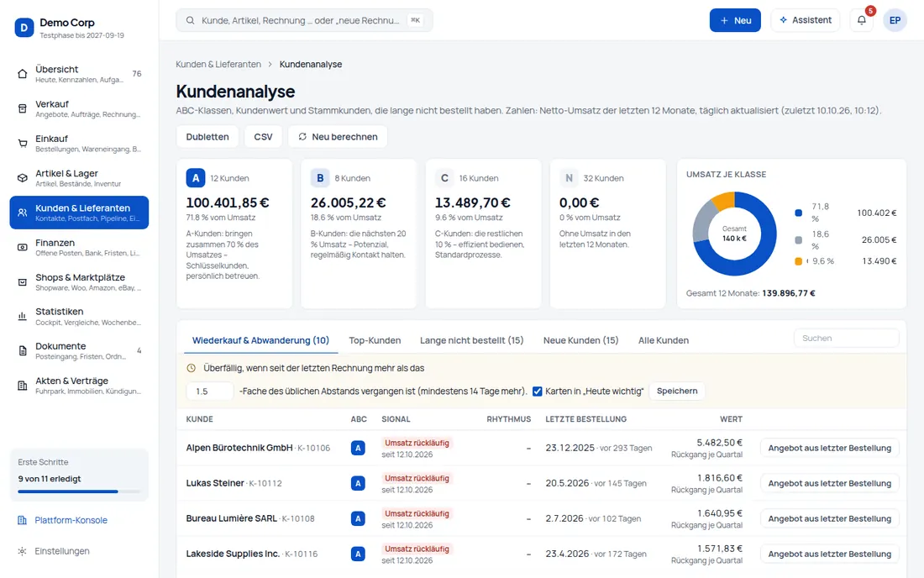
Task: Switch to Alle Kunden tab
Action: point(664,340)
